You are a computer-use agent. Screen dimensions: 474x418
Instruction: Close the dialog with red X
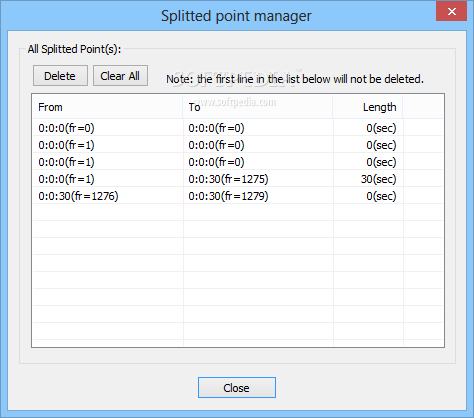[451, 12]
